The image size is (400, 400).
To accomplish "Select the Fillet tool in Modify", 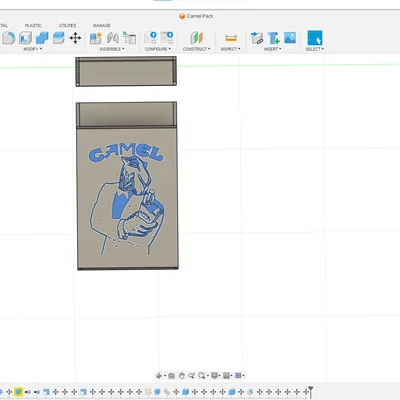I will tap(8, 38).
